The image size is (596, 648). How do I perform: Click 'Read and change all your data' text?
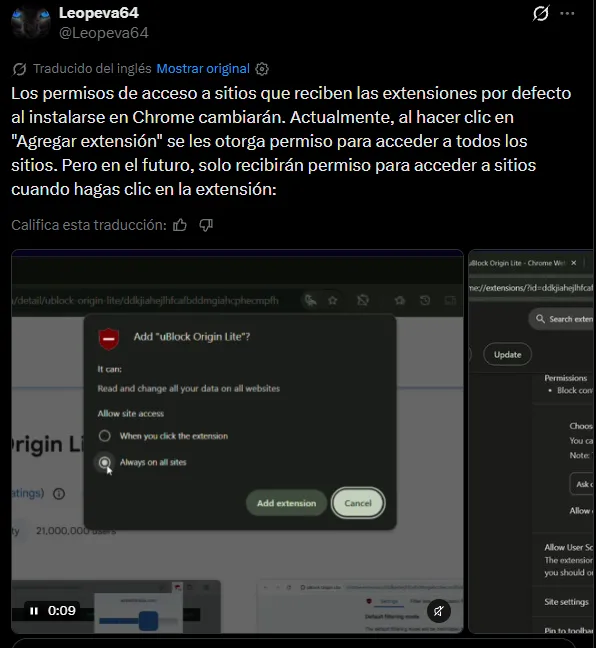tap(188, 388)
